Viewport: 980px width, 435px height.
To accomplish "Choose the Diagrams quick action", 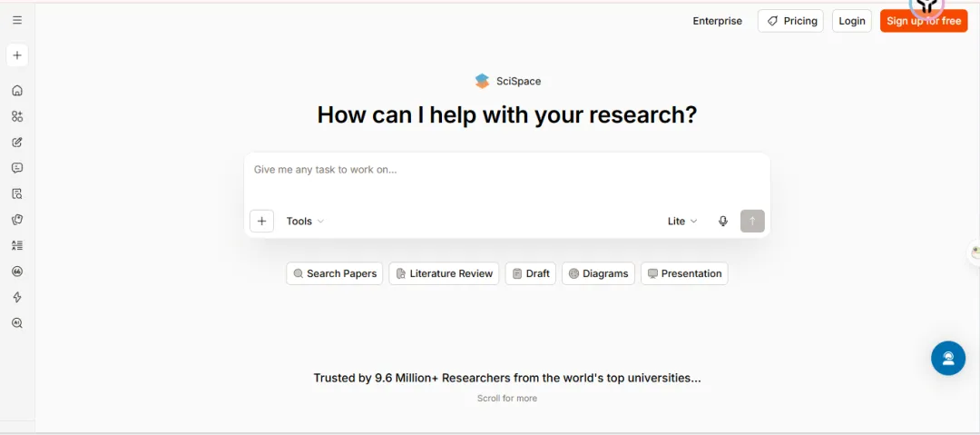I will click(598, 273).
